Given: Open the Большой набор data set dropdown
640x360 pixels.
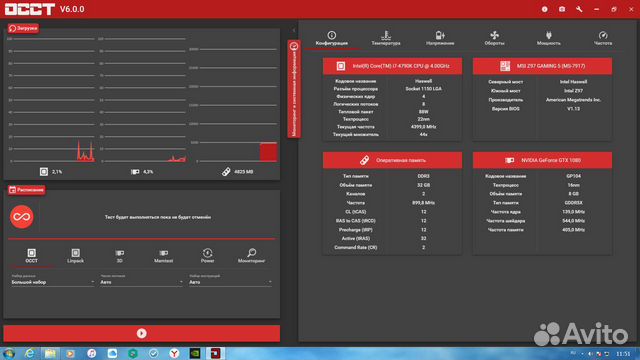Looking at the screenshot, I should coord(53,282).
